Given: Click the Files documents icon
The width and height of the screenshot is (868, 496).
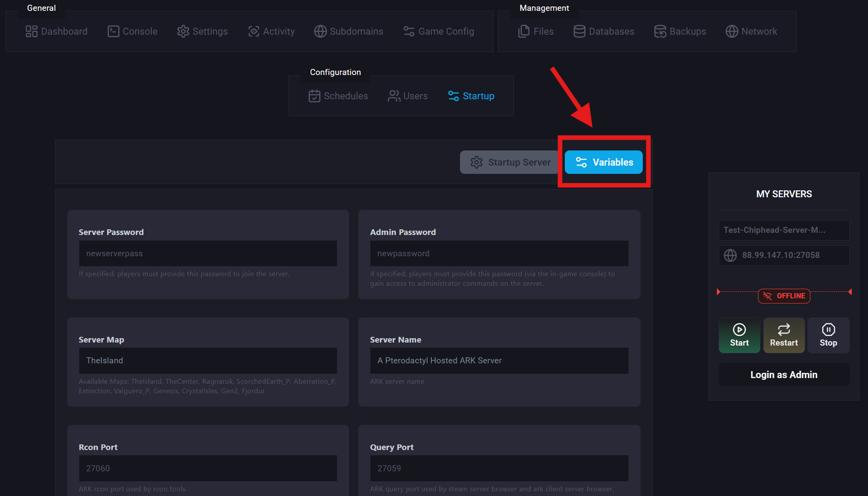Looking at the screenshot, I should (524, 31).
